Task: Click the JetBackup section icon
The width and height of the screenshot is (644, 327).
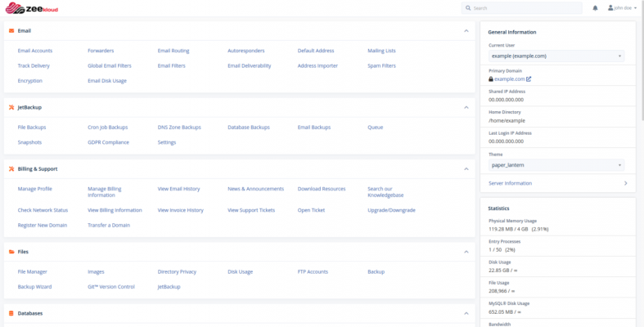Action: 11,107
